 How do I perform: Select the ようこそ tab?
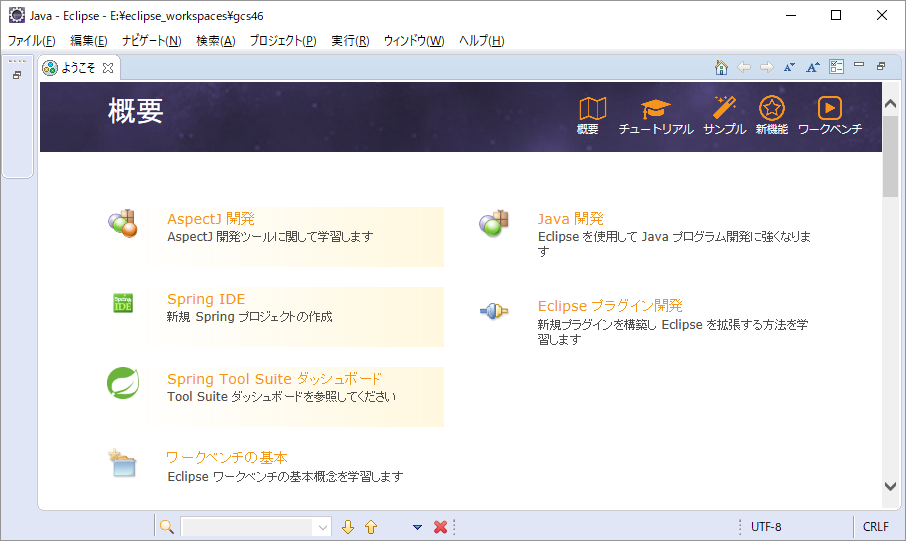click(x=78, y=68)
